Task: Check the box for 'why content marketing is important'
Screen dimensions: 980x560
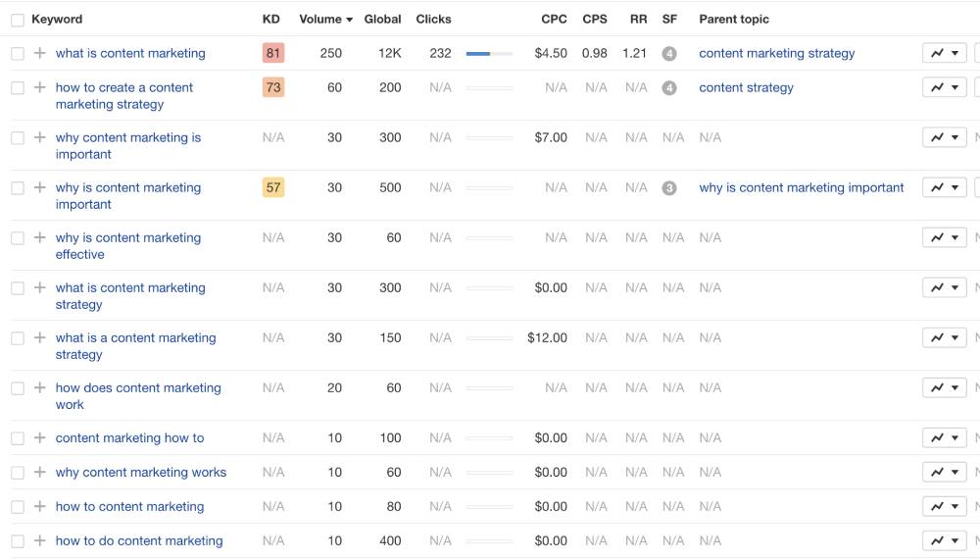Action: (x=17, y=138)
